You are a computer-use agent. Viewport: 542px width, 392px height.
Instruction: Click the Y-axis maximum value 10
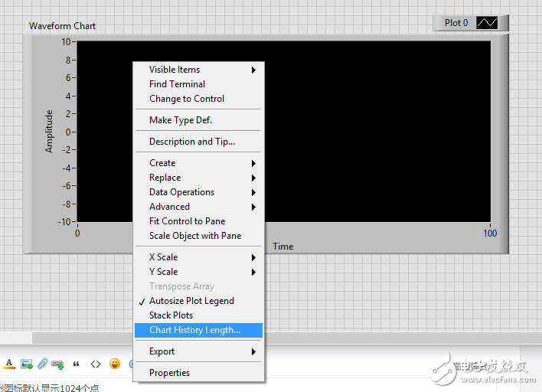66,42
